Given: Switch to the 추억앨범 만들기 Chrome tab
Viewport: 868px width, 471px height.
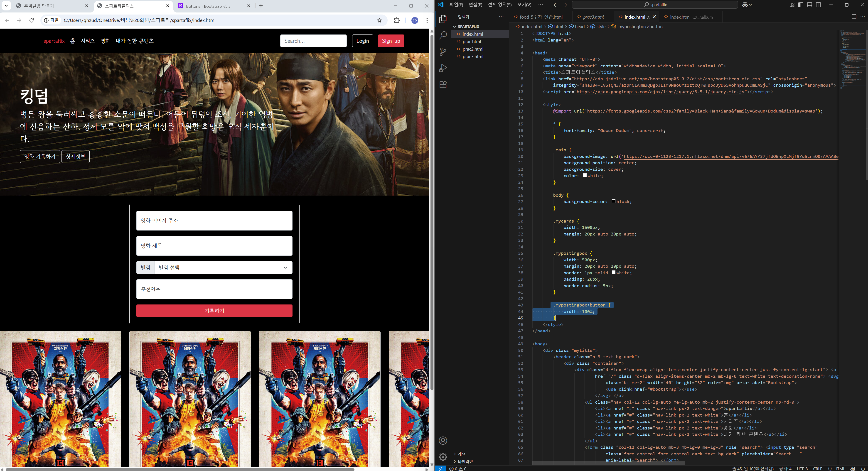Looking at the screenshot, I should [x=52, y=6].
